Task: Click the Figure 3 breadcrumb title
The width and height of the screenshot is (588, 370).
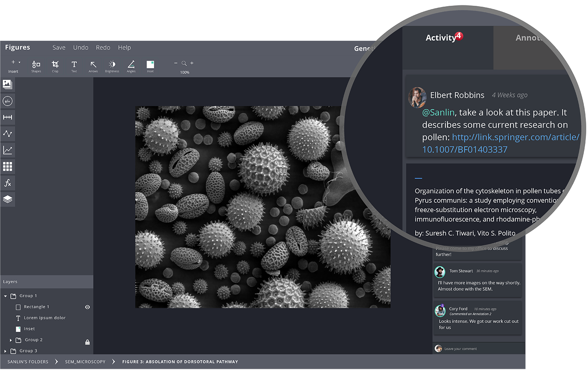Action: 180,362
